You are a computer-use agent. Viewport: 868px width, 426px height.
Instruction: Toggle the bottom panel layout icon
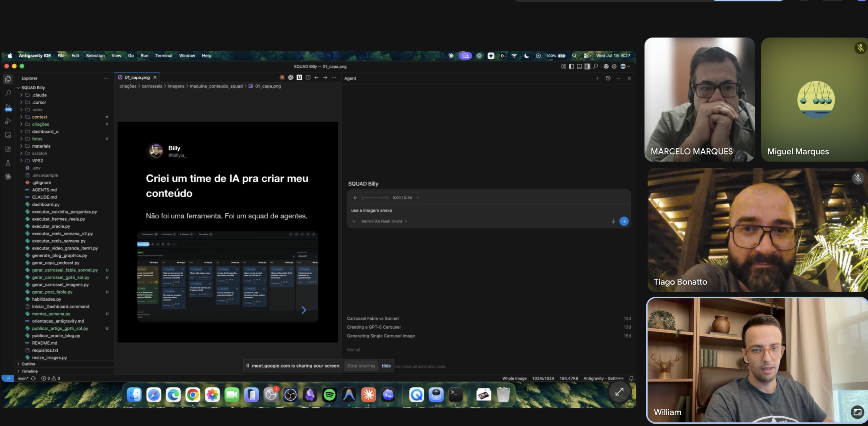click(579, 67)
